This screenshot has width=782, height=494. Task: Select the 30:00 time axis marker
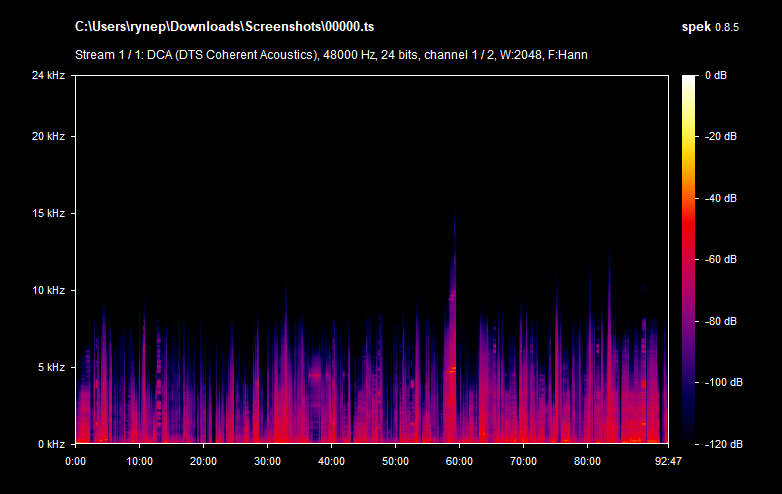click(268, 461)
